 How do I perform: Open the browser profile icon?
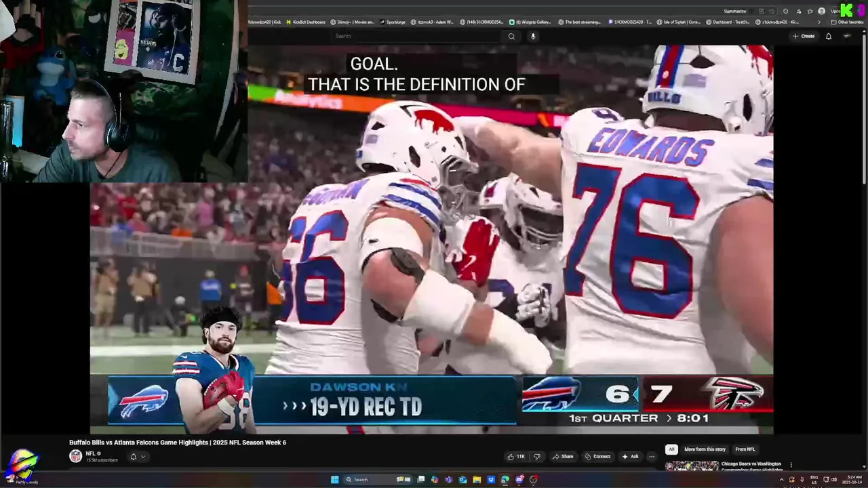(x=821, y=11)
